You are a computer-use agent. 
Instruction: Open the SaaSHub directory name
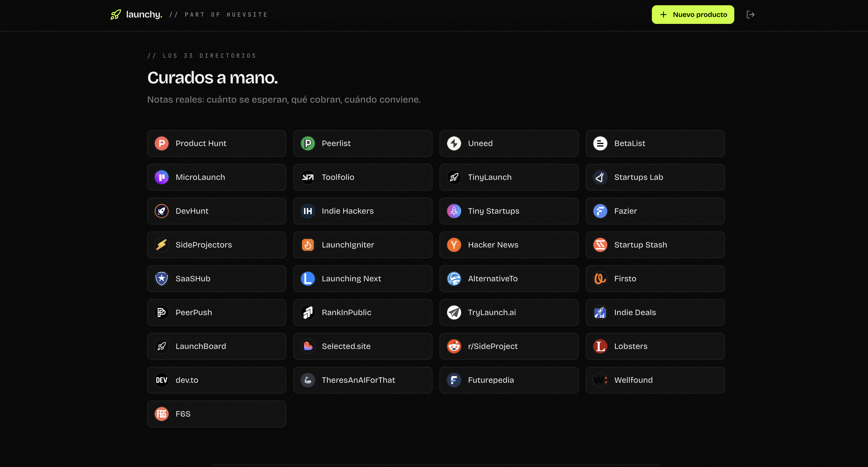pyautogui.click(x=193, y=278)
